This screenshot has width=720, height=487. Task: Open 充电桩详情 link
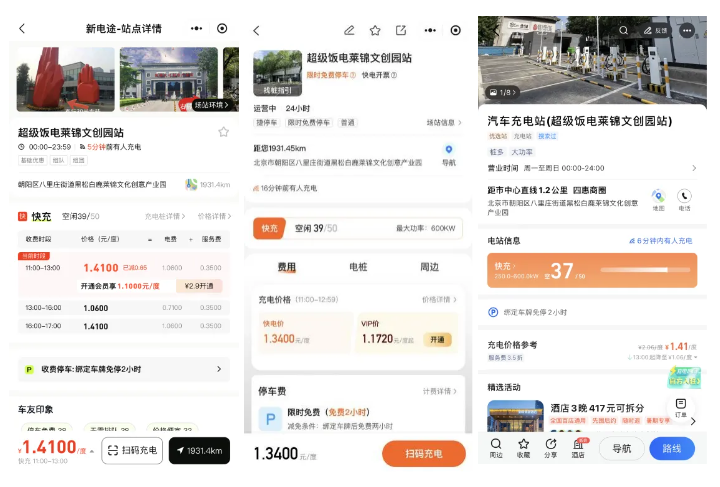tap(165, 216)
